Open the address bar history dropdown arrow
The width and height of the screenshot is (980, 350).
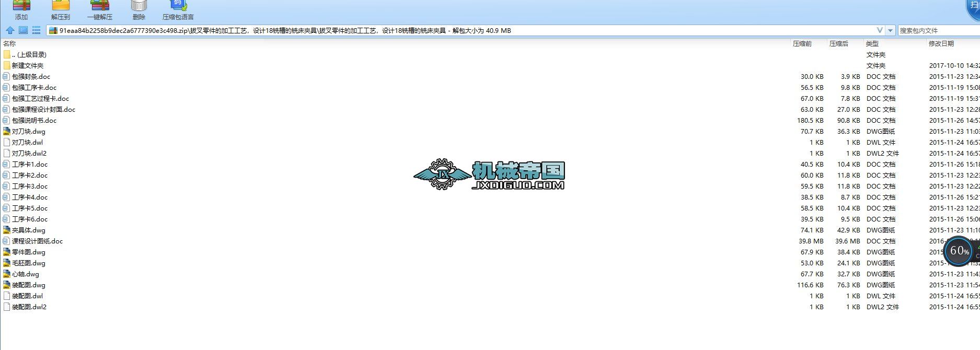point(891,30)
